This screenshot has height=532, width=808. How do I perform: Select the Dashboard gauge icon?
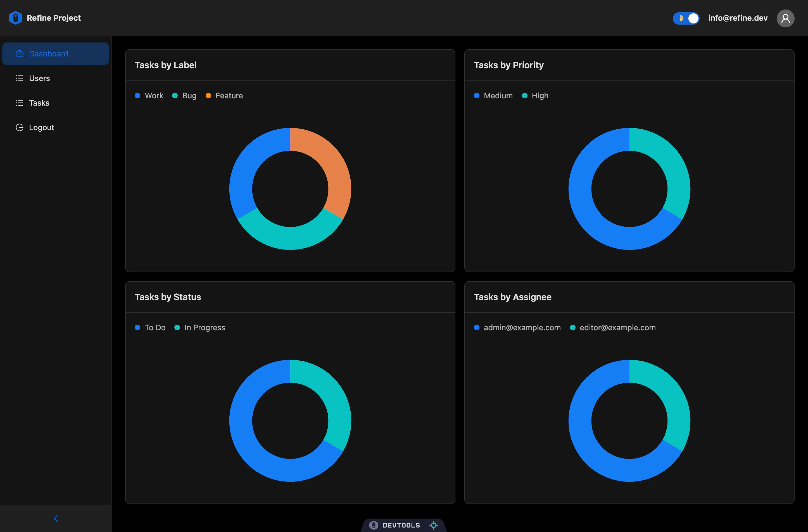click(20, 54)
